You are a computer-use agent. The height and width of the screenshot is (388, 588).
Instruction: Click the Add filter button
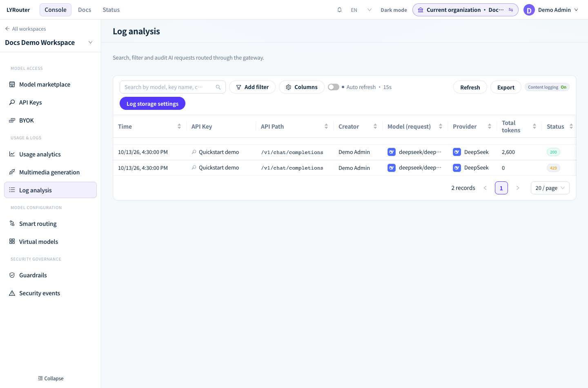point(252,87)
